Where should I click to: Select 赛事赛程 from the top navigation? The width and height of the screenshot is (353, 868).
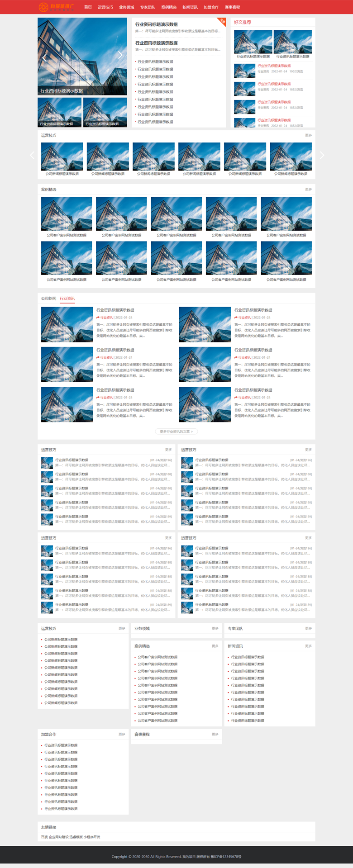pos(232,7)
